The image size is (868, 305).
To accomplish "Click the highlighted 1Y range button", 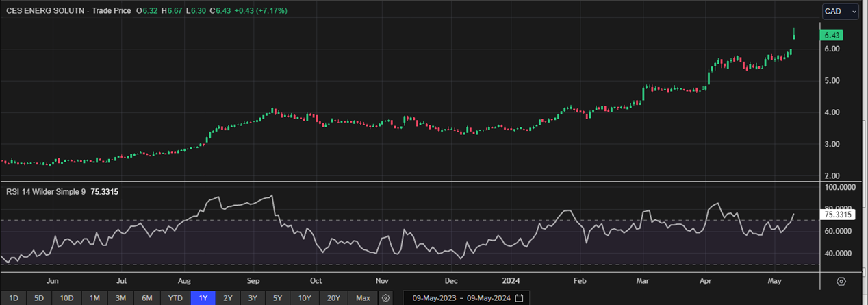I will pyautogui.click(x=203, y=298).
